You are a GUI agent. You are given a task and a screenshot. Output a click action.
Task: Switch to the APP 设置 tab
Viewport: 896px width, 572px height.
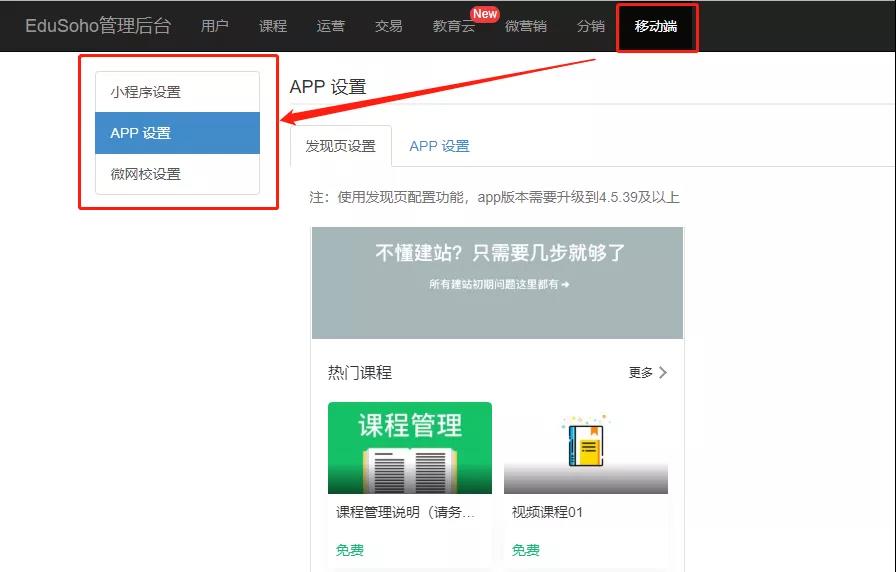click(439, 146)
